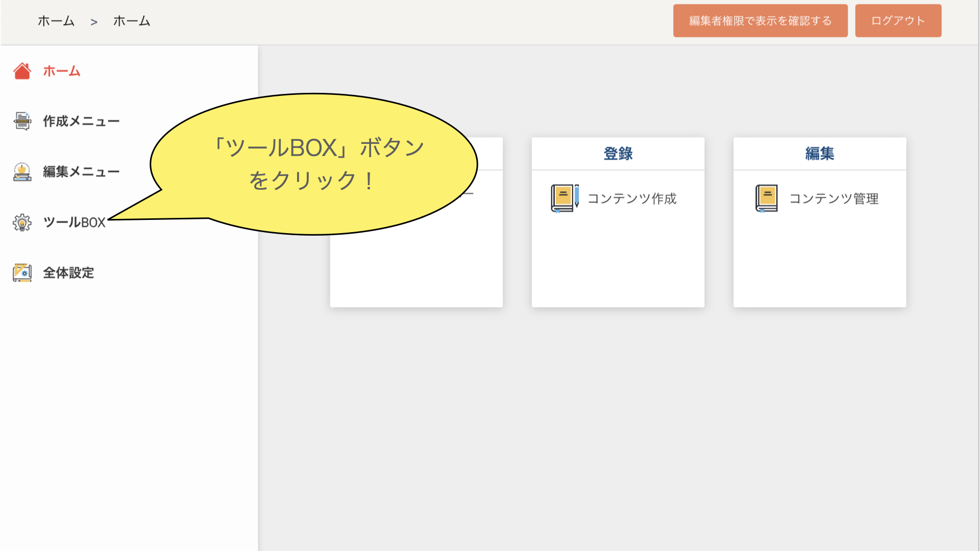This screenshot has height=551, width=980.
Task: Open the コンテンツ管理 link
Action: click(x=834, y=198)
